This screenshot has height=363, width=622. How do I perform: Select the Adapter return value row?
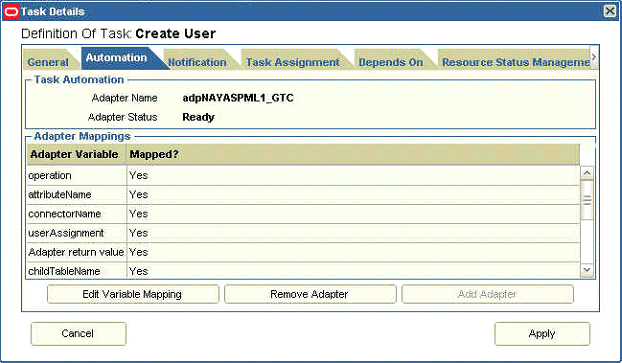point(303,252)
